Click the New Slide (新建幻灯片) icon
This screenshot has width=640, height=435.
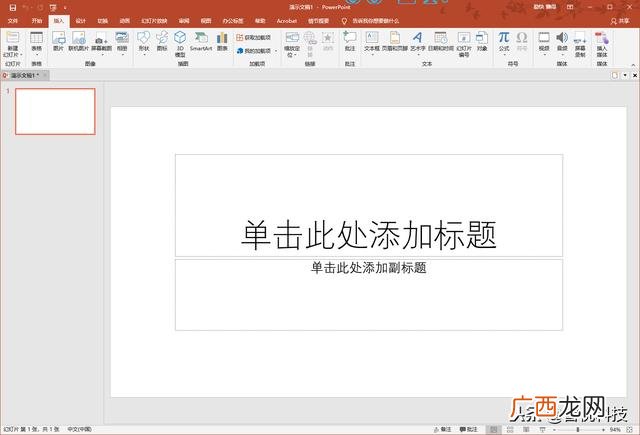coord(13,37)
